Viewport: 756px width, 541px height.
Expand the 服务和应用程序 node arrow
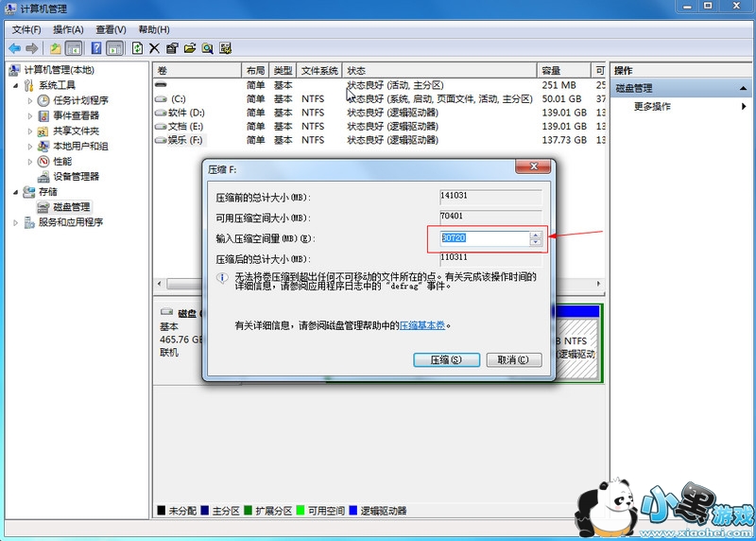pos(15,222)
